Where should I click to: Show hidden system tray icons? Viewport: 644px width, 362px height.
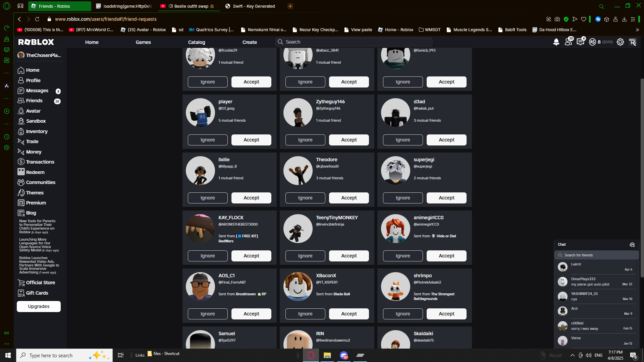(x=572, y=355)
